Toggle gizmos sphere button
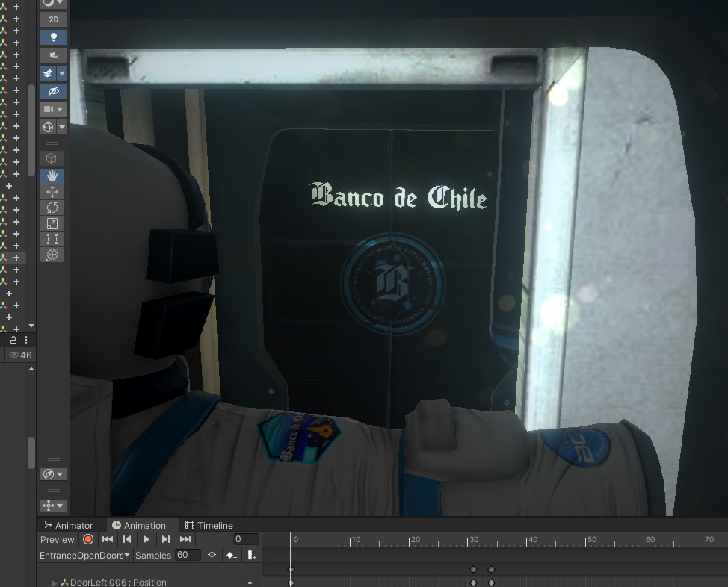 pyautogui.click(x=48, y=127)
